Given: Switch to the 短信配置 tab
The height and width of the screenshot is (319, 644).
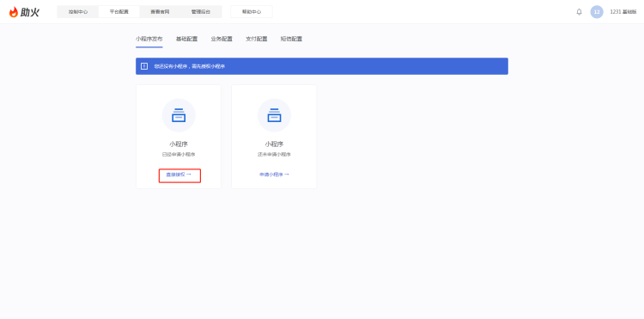Looking at the screenshot, I should click(292, 39).
